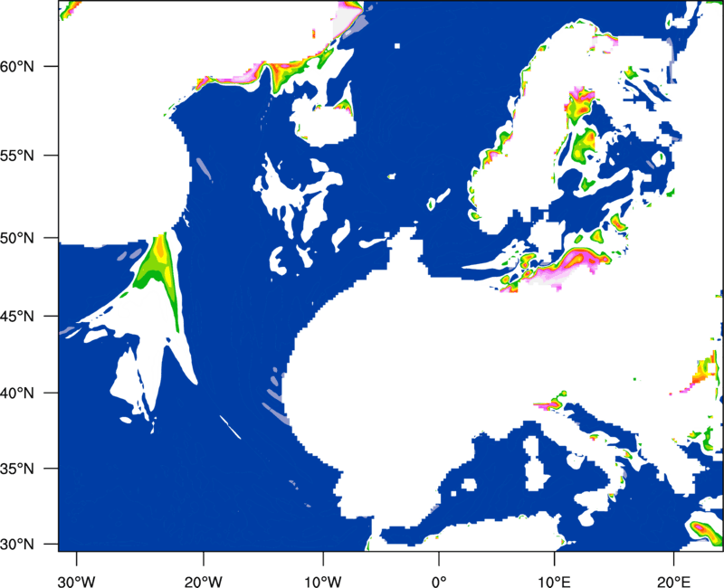Viewport: 724px width, 588px height.
Task: Click the 55°N latitude label
Action: point(17,156)
